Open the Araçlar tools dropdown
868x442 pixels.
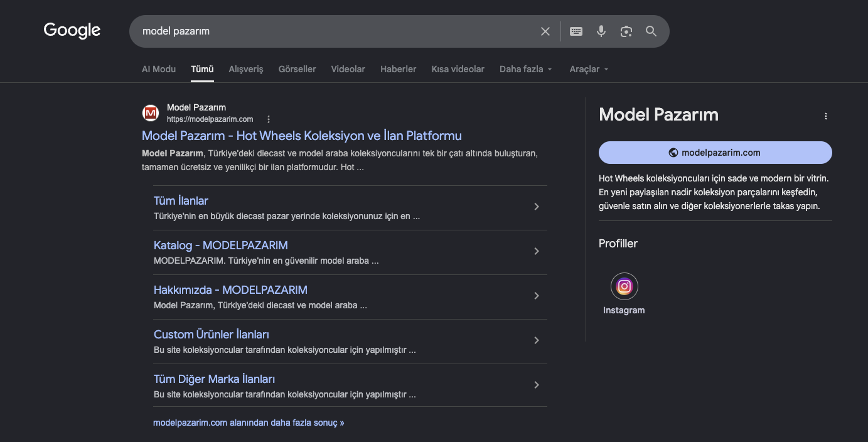coord(589,69)
